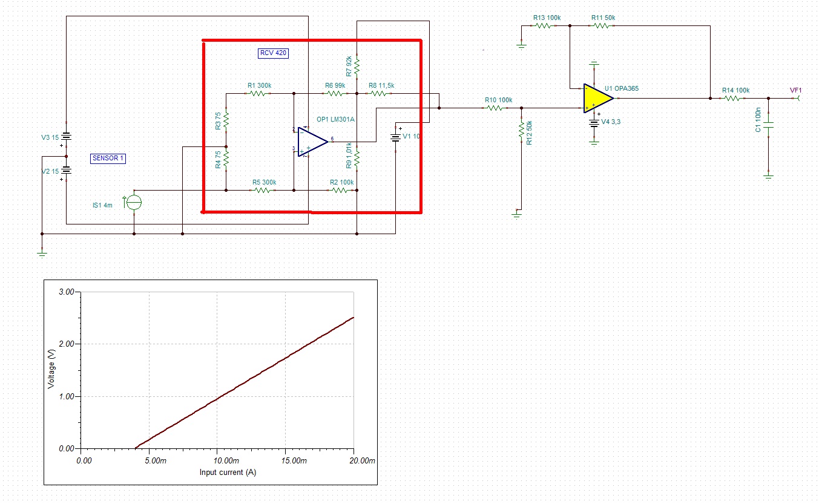The image size is (819, 504).
Task: Select the VF1 output label
Action: click(795, 91)
